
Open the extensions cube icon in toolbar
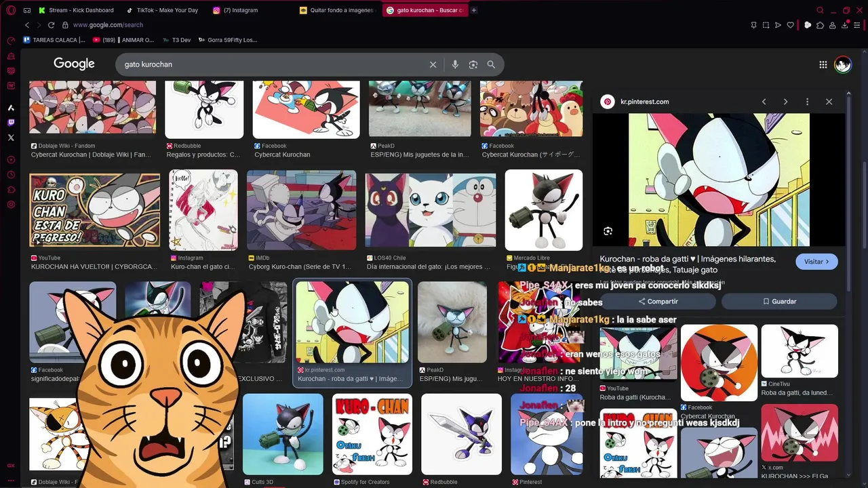820,25
